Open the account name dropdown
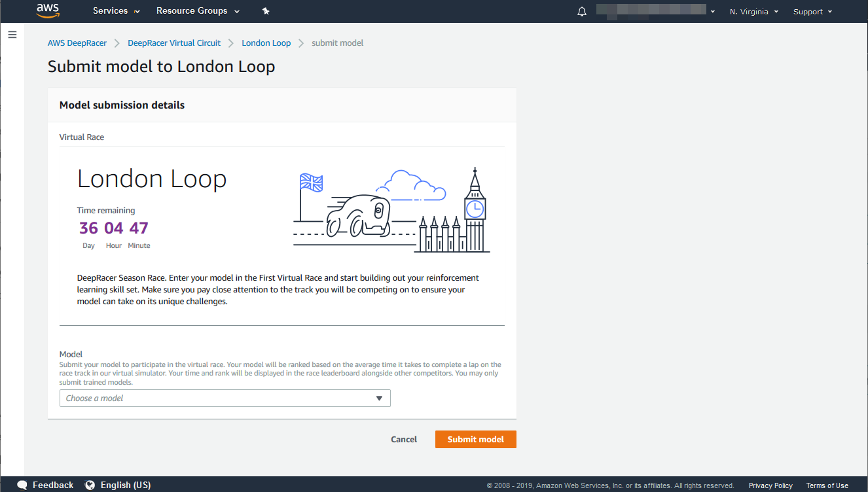This screenshot has width=868, height=492. 655,11
